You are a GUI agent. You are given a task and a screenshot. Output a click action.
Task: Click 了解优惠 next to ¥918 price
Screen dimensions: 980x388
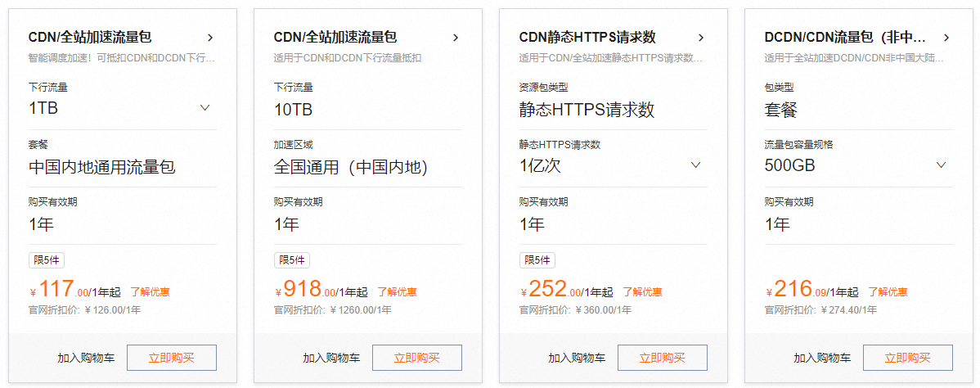[x=397, y=292]
